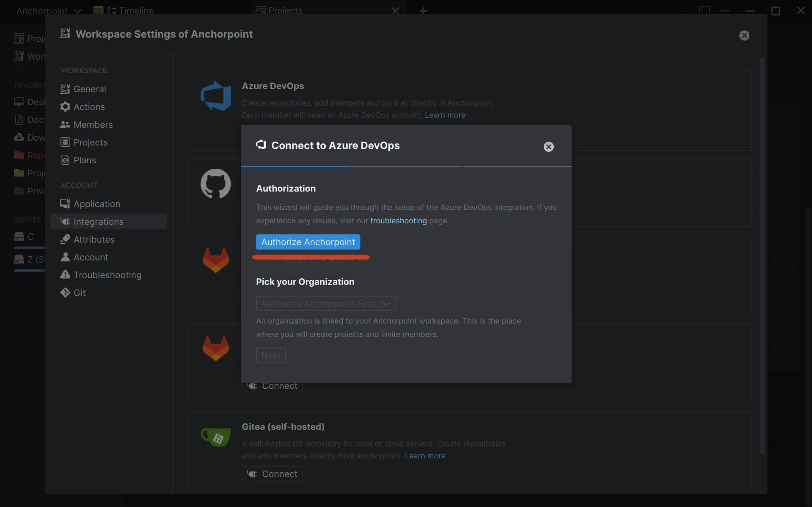Click the Projects list icon
The image size is (812, 507).
(65, 142)
